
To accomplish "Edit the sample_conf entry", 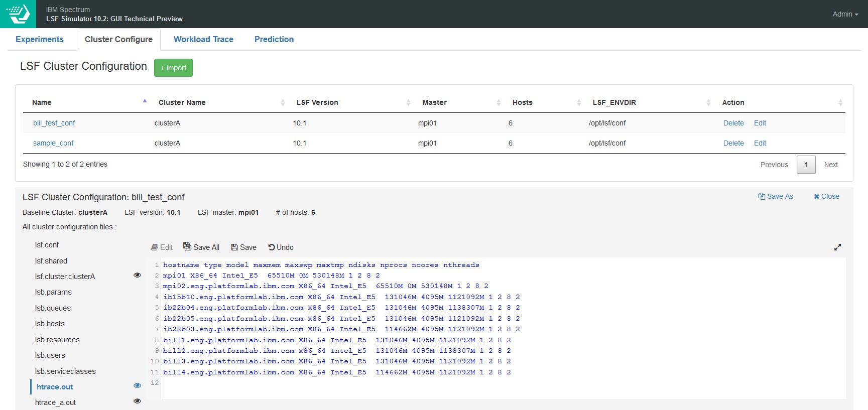I will pyautogui.click(x=760, y=143).
